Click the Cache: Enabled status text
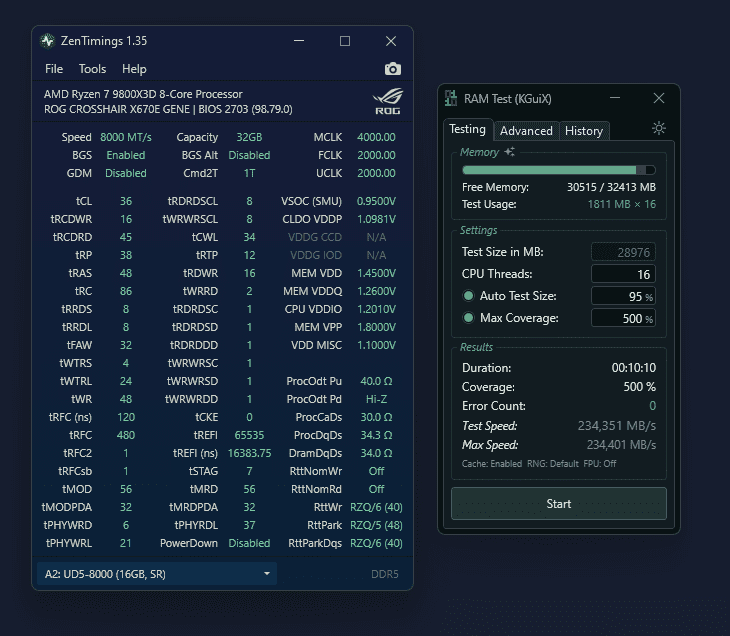This screenshot has height=636, width=730. 492,464
